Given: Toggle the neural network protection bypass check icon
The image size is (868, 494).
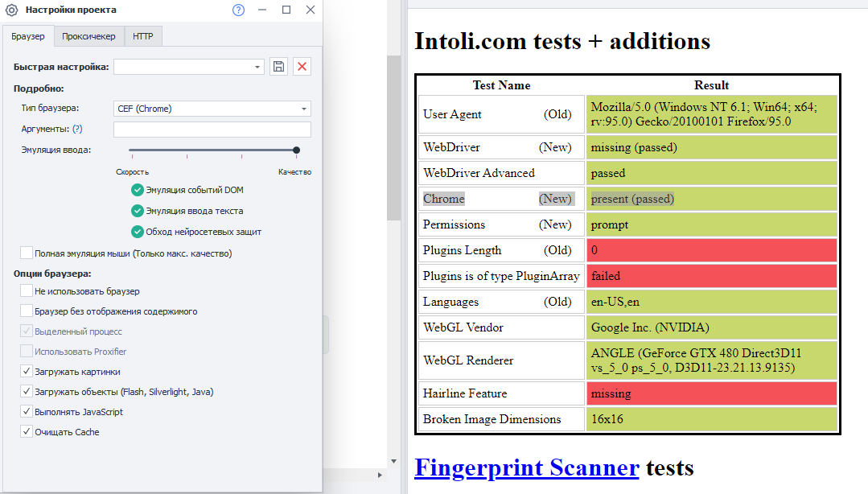Looking at the screenshot, I should [x=138, y=232].
